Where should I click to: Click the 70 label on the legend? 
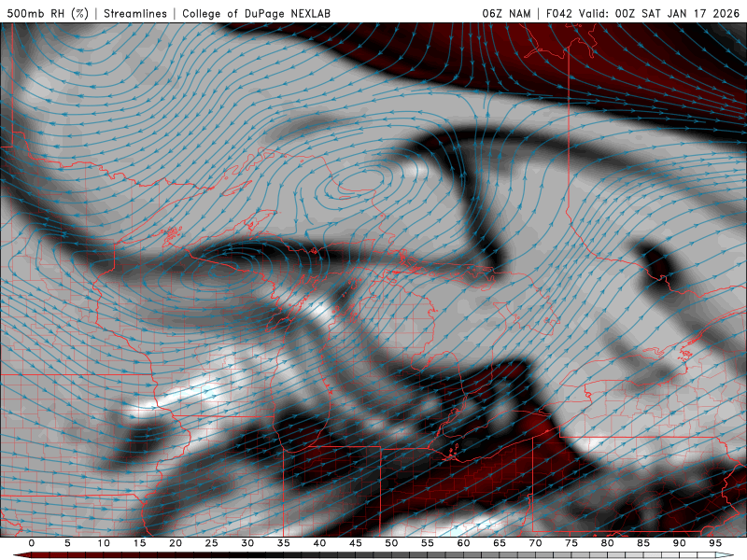535,543
